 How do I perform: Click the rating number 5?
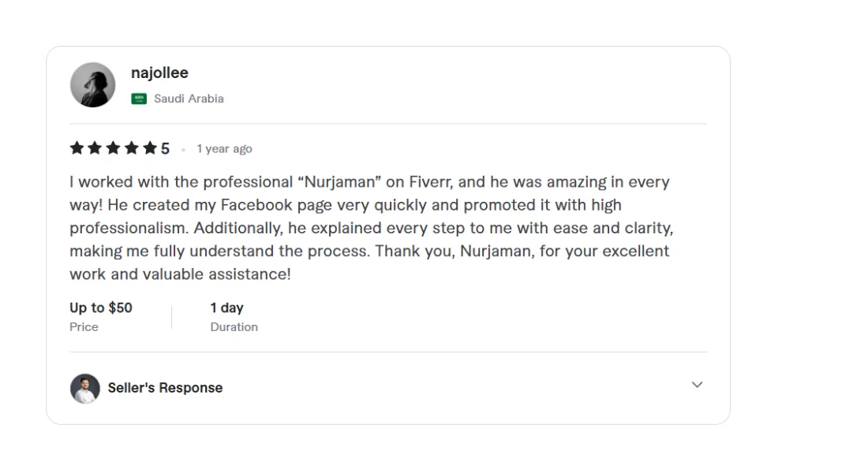point(165,148)
